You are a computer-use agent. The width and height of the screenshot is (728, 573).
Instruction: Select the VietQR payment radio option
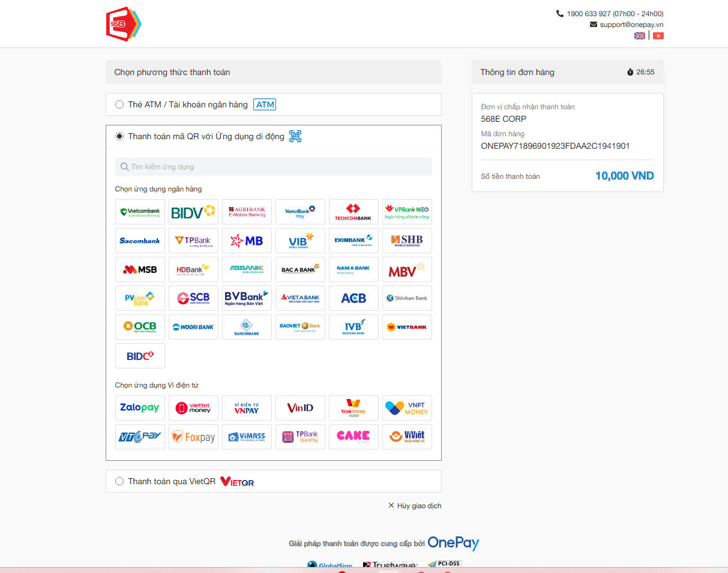tap(119, 481)
